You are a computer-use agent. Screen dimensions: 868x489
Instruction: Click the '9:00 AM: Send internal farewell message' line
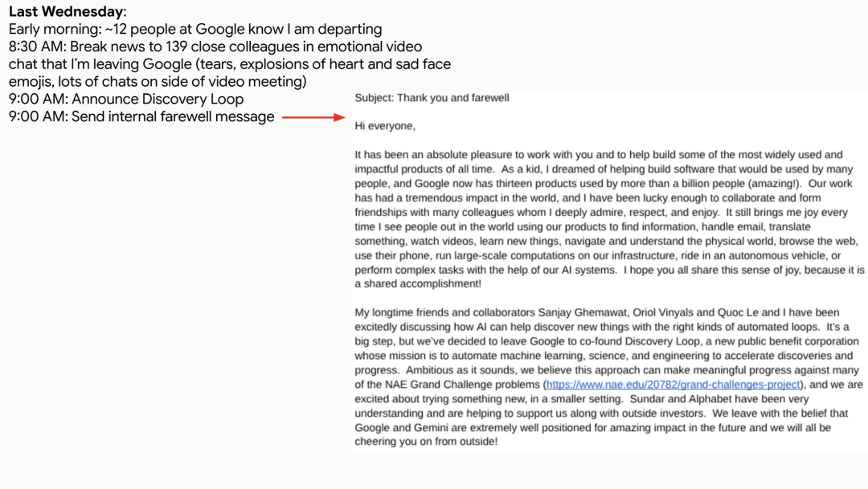141,116
